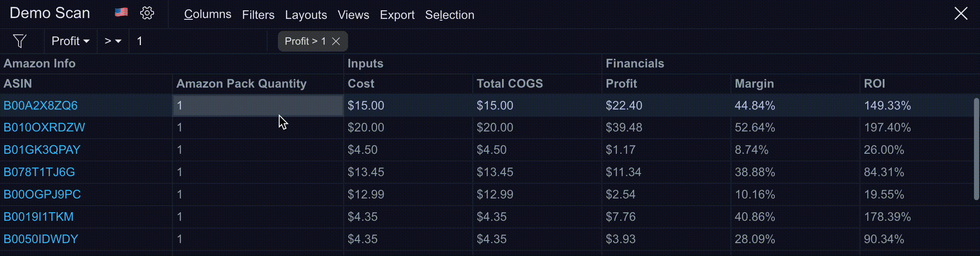
Task: Close the Demo Scan window
Action: click(961, 13)
